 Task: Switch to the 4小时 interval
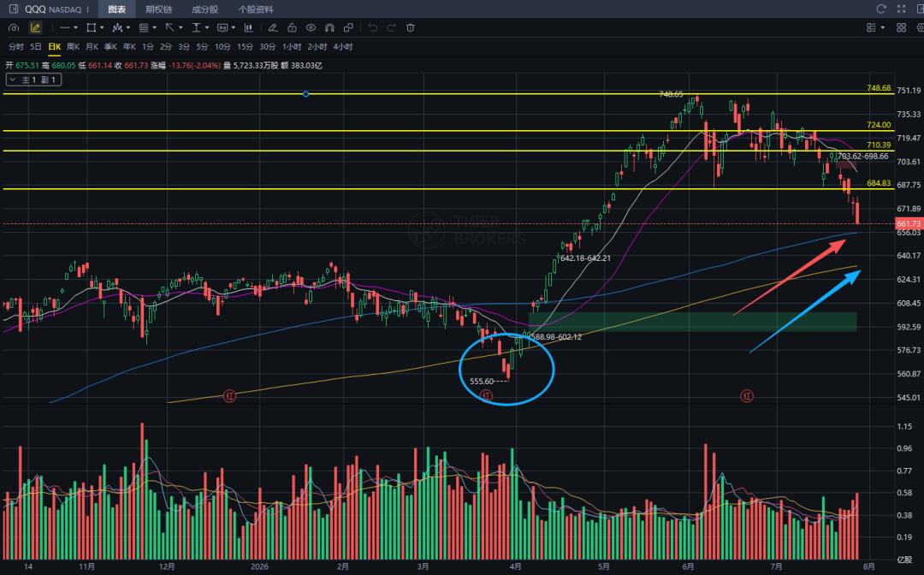[x=343, y=46]
